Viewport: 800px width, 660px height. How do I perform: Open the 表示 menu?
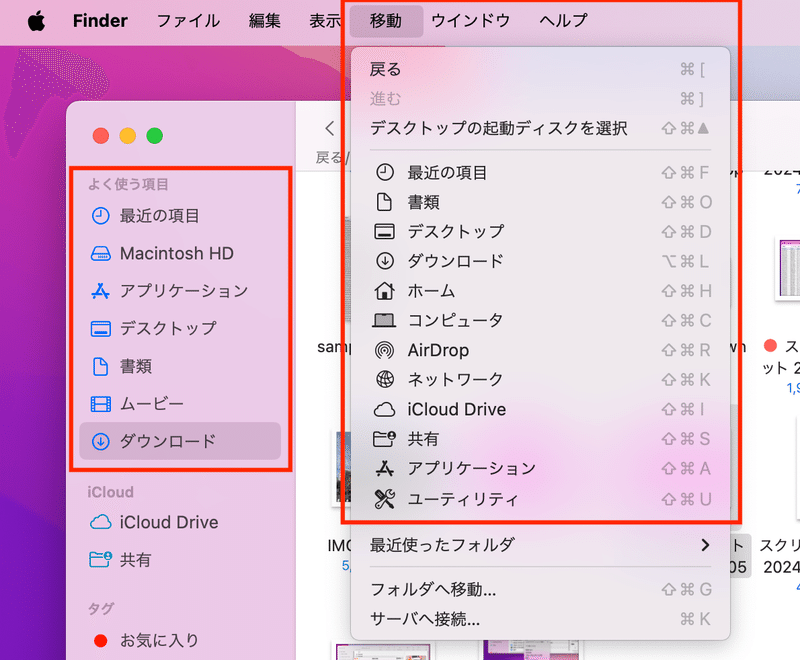point(325,21)
